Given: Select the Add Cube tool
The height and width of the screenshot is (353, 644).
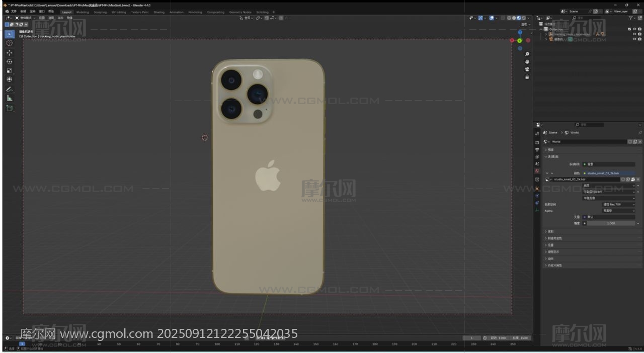Looking at the screenshot, I should point(9,108).
